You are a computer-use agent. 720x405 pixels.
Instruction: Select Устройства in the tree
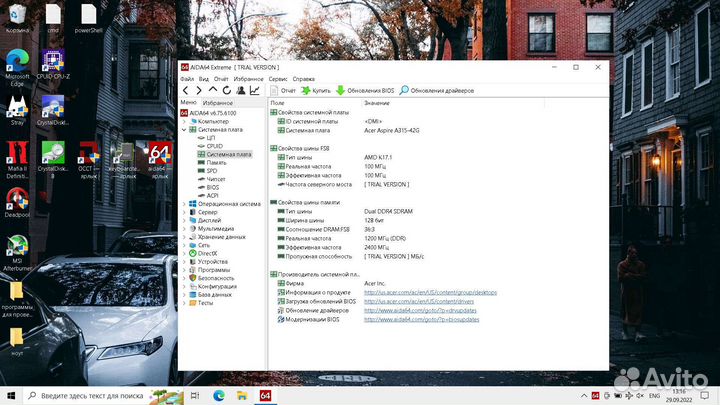213,262
